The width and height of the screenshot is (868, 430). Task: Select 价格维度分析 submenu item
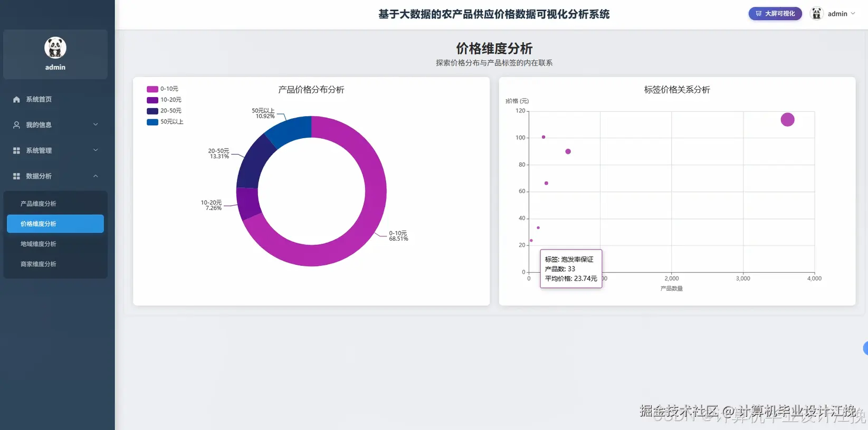point(55,224)
